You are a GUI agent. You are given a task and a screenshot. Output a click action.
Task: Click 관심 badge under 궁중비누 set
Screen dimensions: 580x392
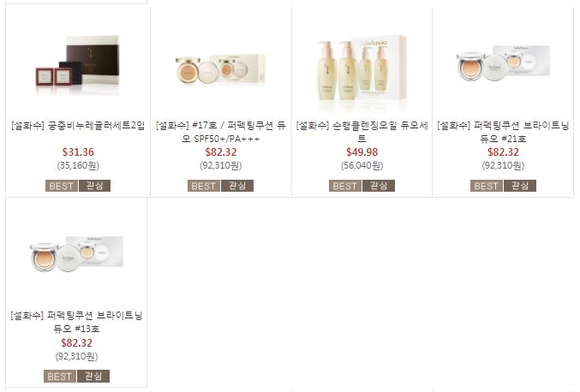click(95, 186)
